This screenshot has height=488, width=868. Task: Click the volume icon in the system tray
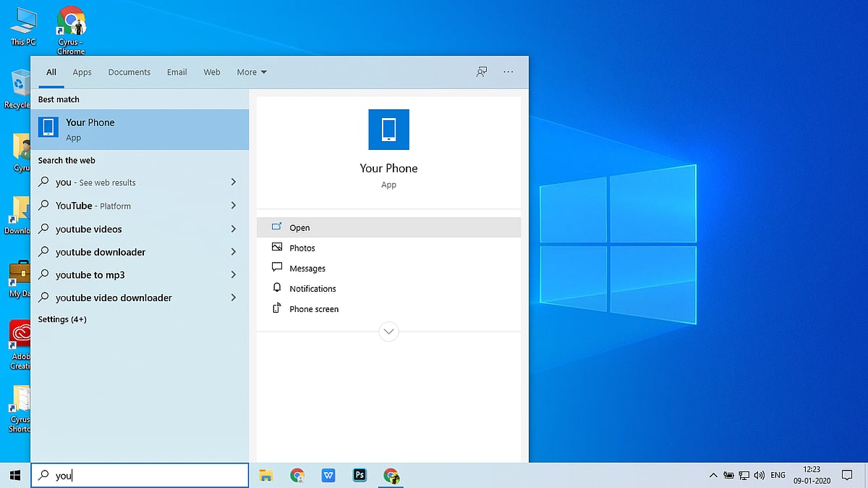759,476
